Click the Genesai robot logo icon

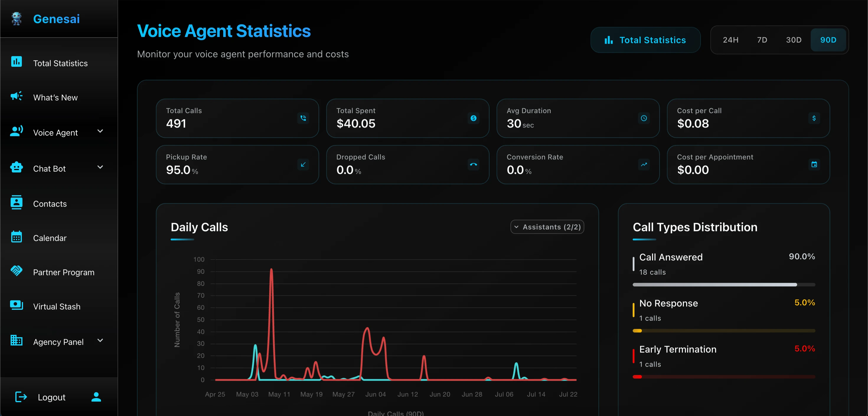tap(17, 19)
